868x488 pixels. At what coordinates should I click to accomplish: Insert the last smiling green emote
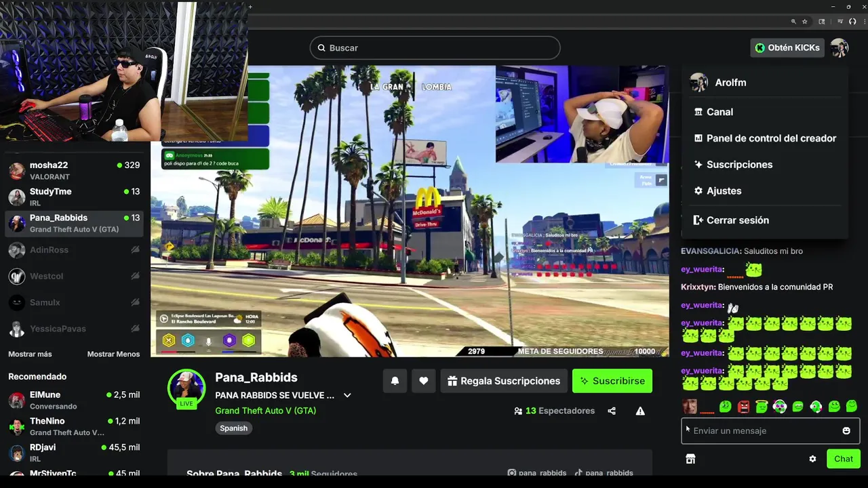point(852,407)
